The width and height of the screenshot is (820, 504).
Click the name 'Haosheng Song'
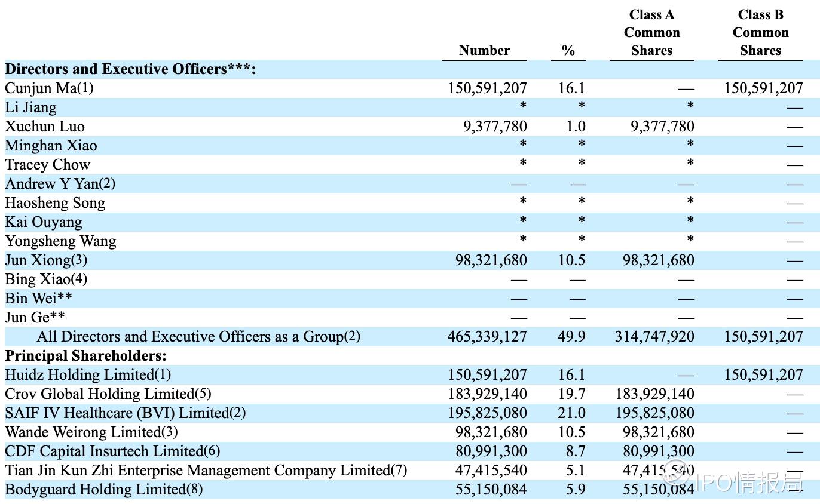coord(55,203)
